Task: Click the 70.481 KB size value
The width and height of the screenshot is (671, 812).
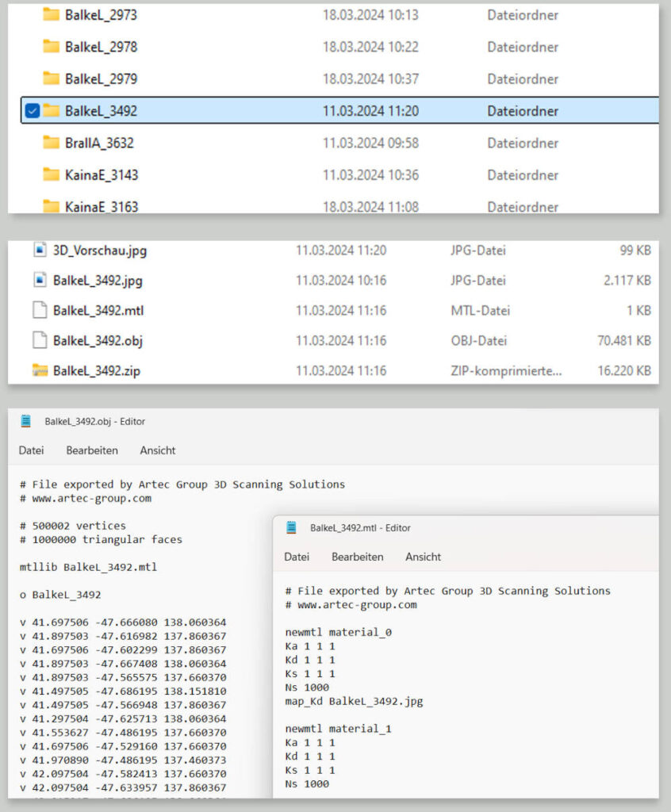Action: tap(624, 341)
